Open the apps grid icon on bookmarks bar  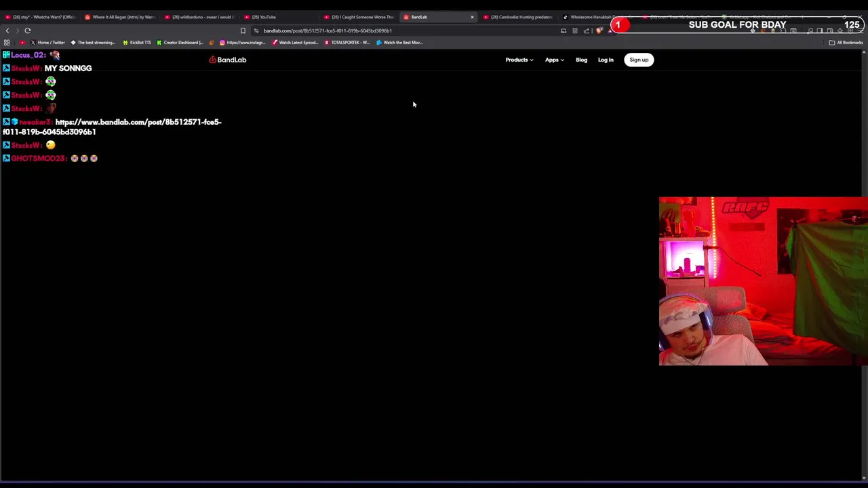[7, 43]
